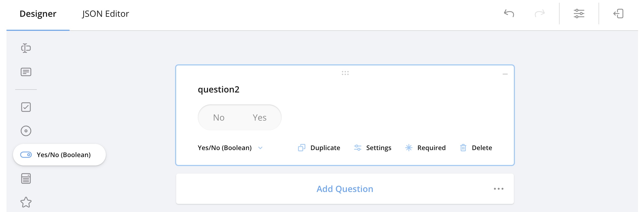Viewport: 644px width, 212px height.
Task: Switch to the JSON Editor tab
Action: 106,14
